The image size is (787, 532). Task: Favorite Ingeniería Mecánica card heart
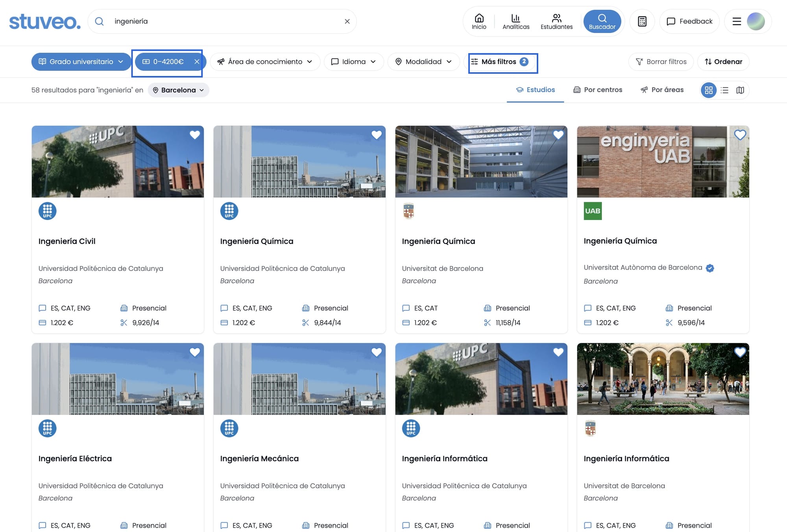click(377, 352)
